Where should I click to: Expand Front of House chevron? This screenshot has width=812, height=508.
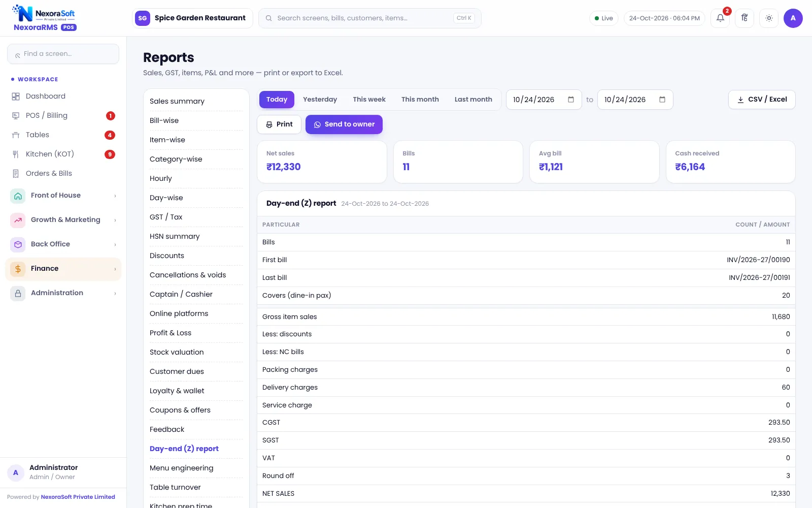click(x=115, y=196)
